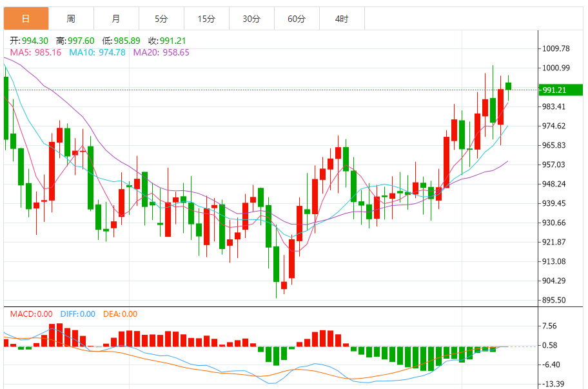Open the 30分 timeframe tab

(x=251, y=18)
